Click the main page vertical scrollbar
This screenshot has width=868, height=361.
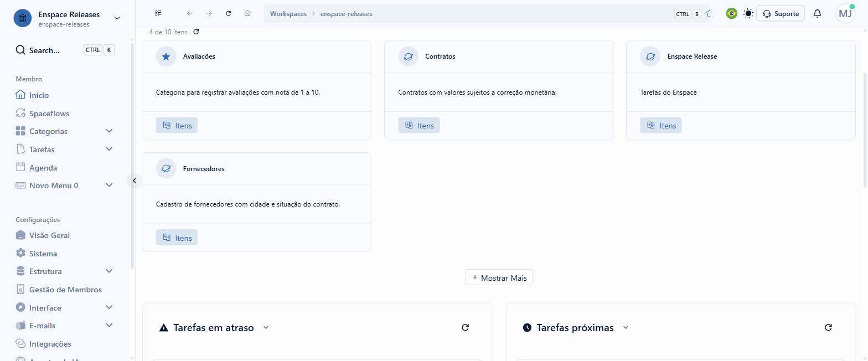[x=865, y=130]
